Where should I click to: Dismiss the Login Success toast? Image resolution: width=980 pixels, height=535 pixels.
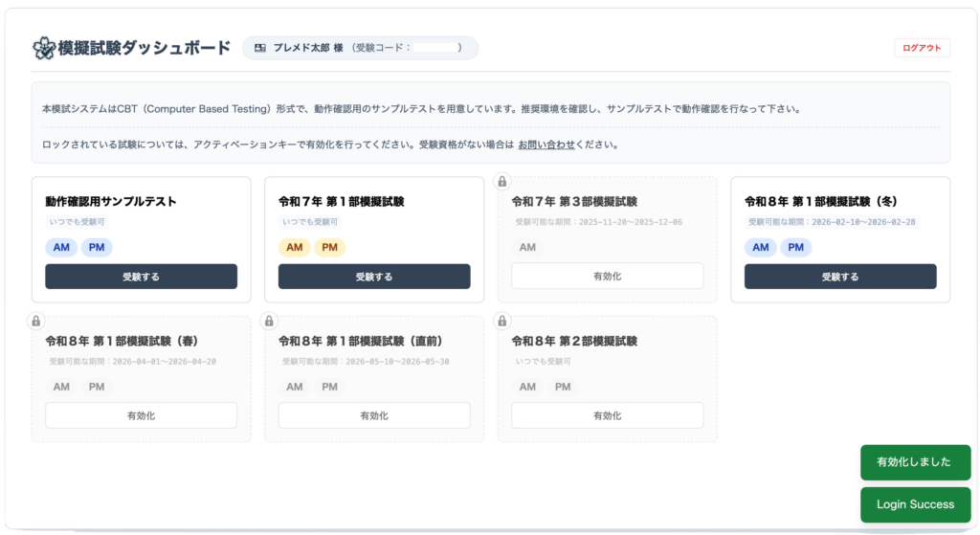[x=916, y=504]
